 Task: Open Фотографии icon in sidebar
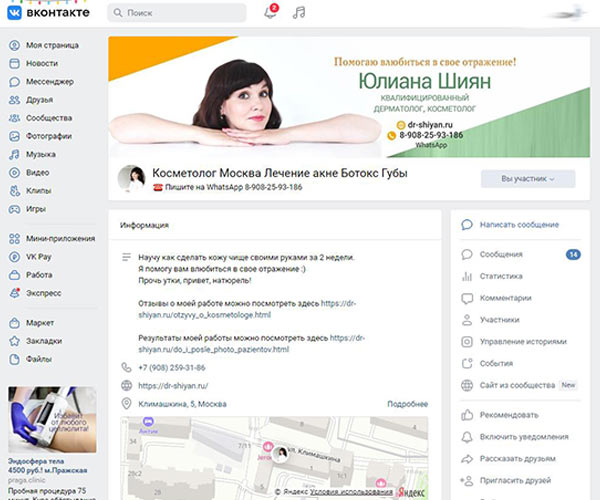14,136
